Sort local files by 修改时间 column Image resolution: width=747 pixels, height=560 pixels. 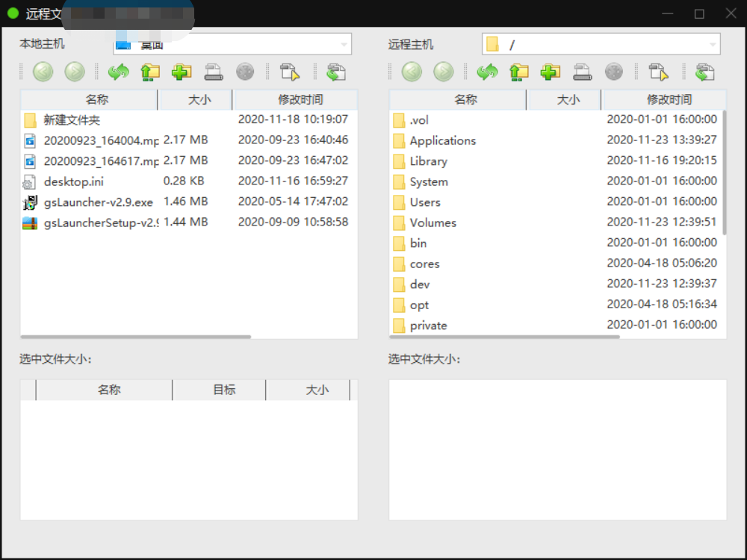(x=300, y=99)
